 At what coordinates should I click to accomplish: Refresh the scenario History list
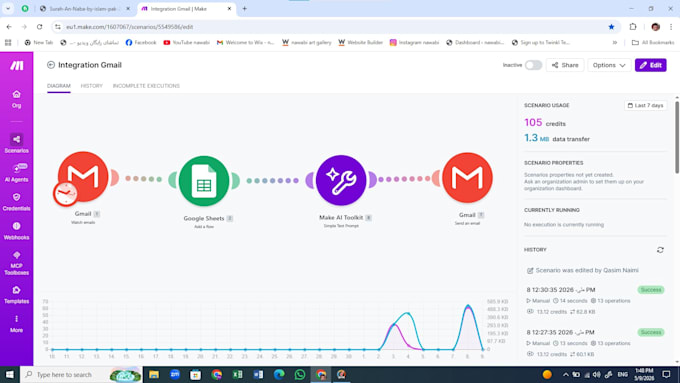pos(660,250)
